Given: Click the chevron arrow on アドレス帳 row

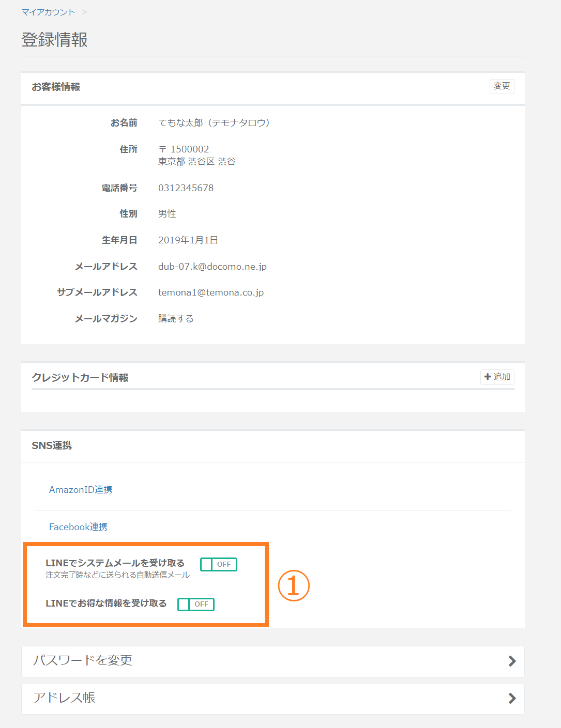Looking at the screenshot, I should pyautogui.click(x=512, y=699).
